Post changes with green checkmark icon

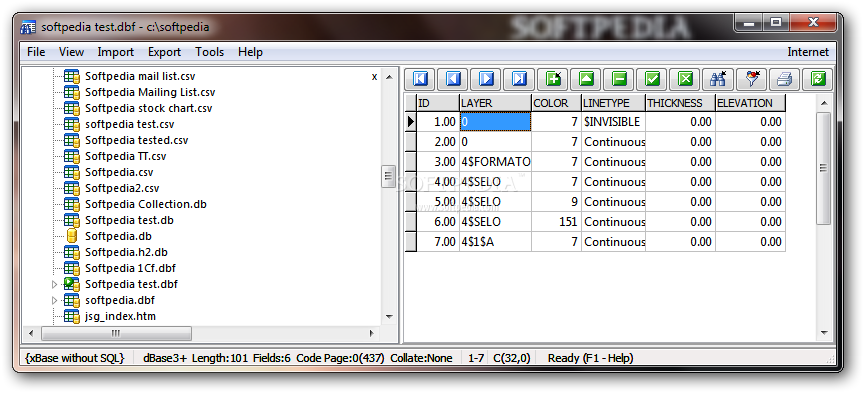click(x=652, y=79)
